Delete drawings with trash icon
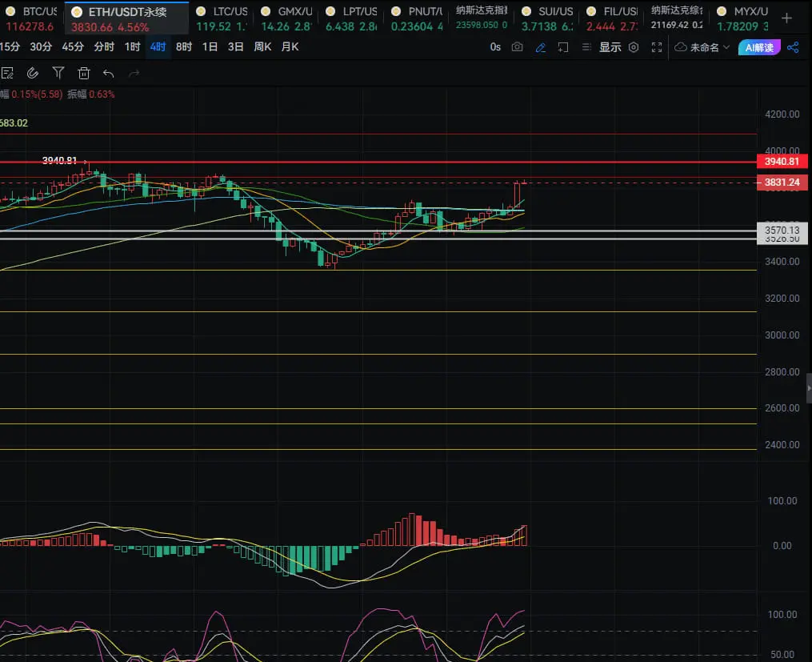The image size is (812, 662). (x=83, y=74)
